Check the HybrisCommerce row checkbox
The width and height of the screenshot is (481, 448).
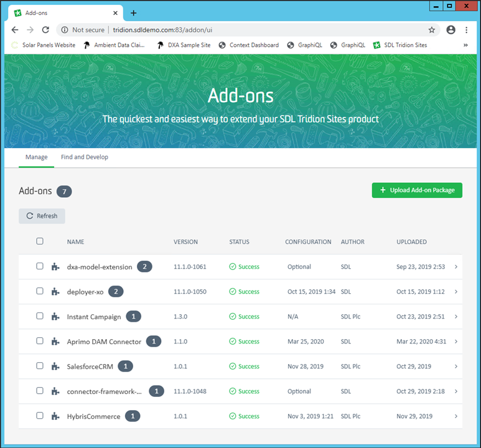click(40, 416)
